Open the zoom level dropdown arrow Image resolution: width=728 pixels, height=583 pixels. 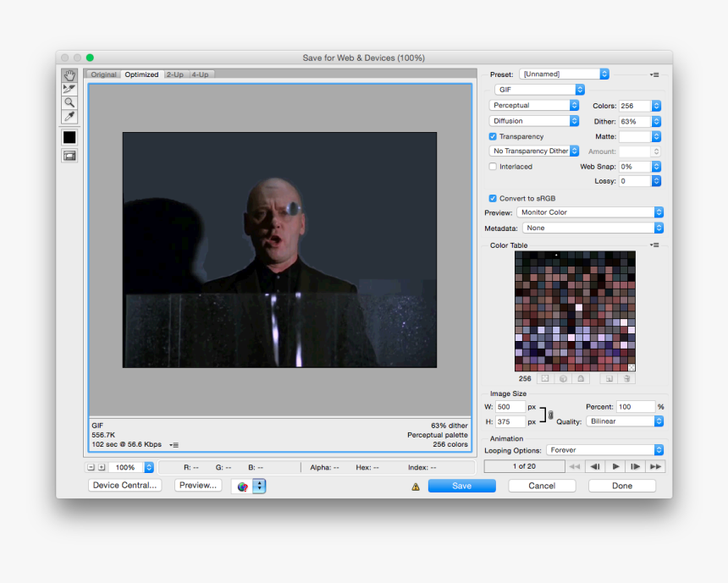click(x=149, y=467)
